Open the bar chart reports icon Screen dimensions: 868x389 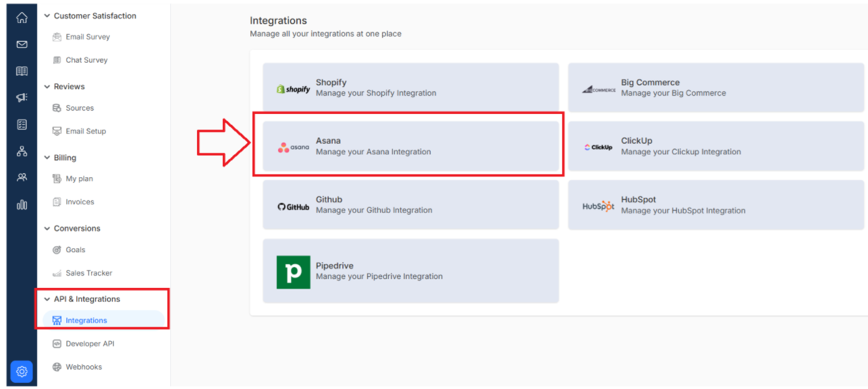pos(22,204)
